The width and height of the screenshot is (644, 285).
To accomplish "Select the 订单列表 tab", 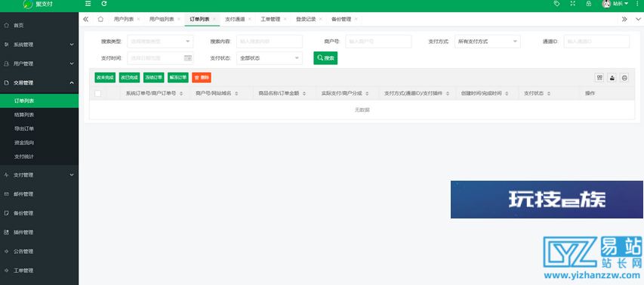I will click(199, 20).
